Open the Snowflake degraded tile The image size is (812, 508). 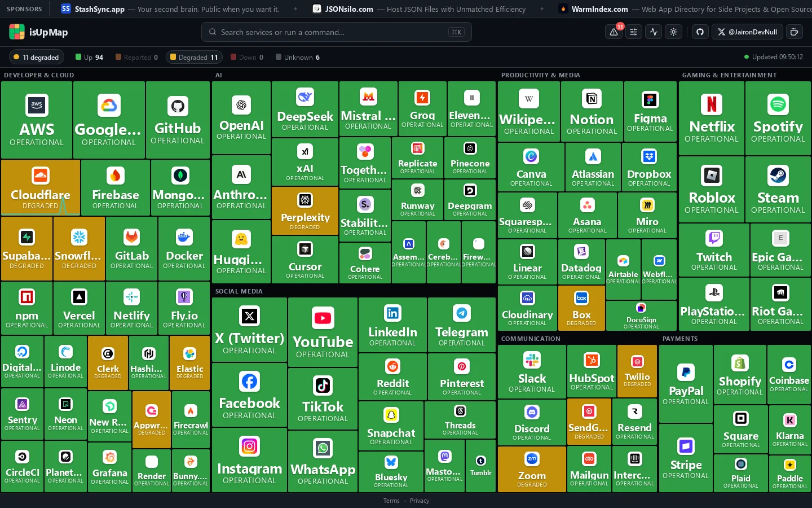click(x=79, y=248)
